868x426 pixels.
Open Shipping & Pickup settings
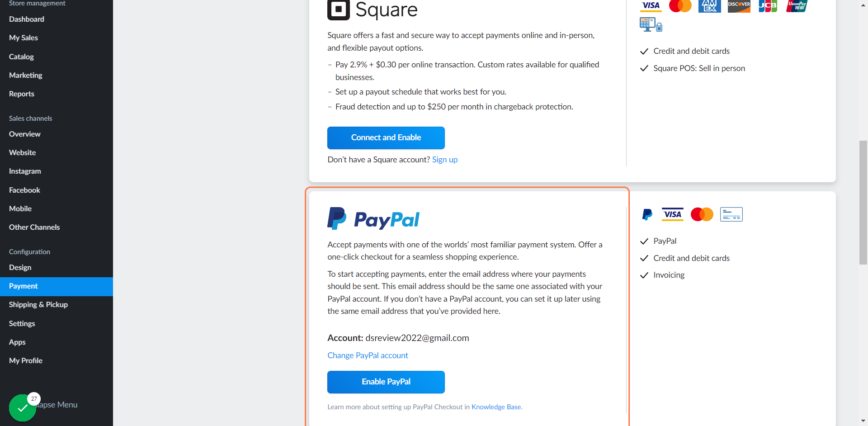point(38,305)
